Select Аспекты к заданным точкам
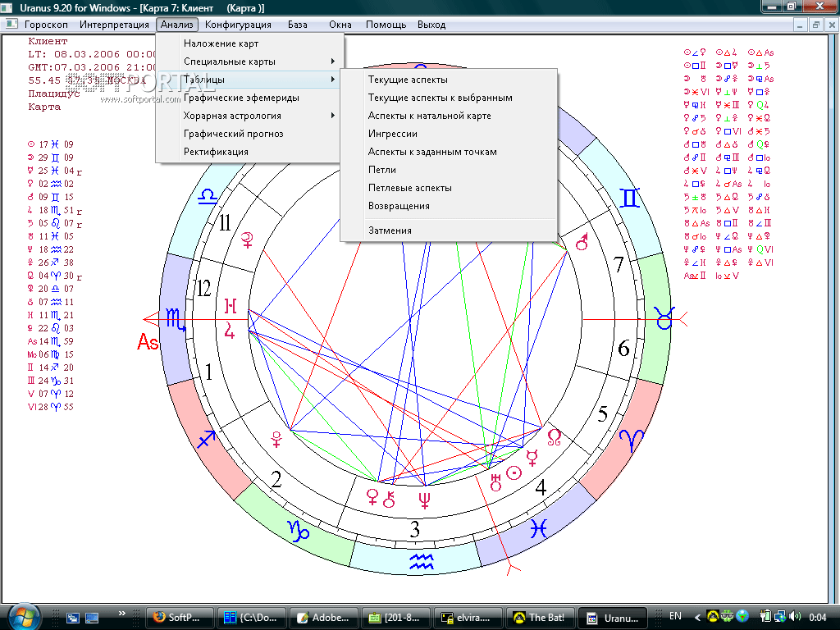 (449, 152)
